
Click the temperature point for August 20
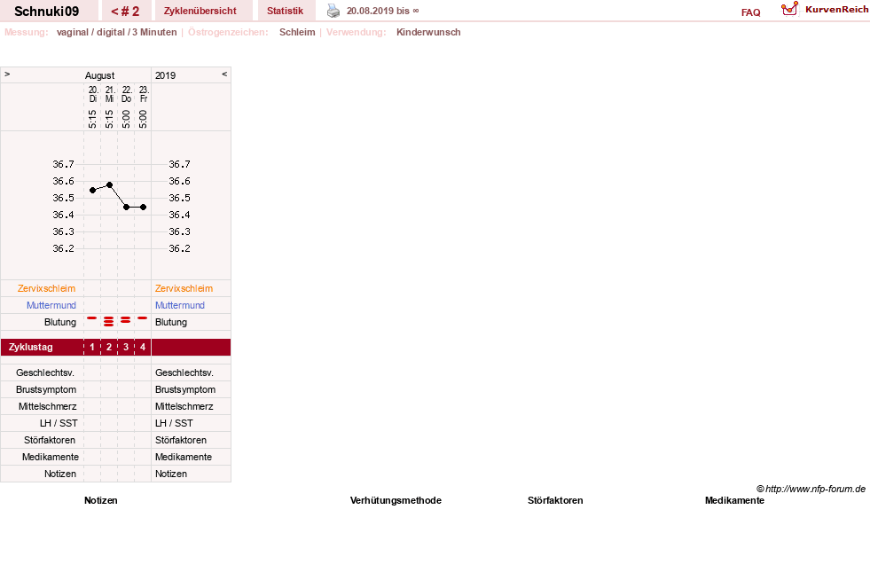[x=92, y=191]
